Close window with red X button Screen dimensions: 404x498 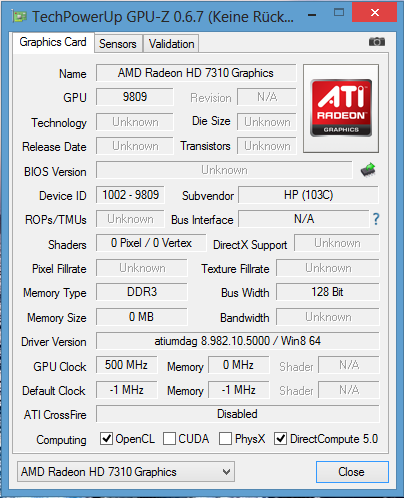click(x=375, y=13)
